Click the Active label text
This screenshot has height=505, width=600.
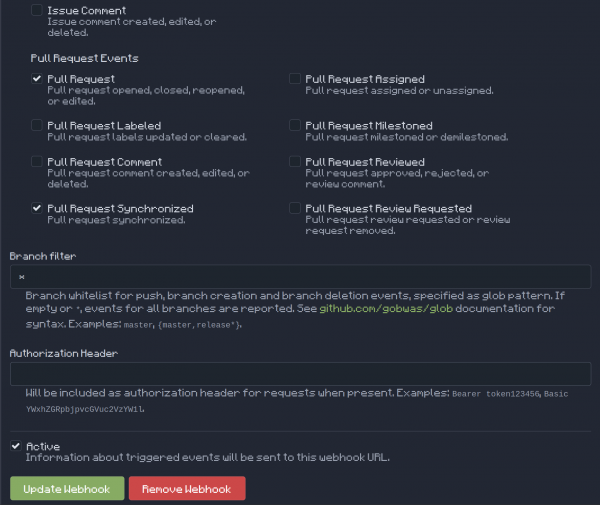click(x=43, y=446)
